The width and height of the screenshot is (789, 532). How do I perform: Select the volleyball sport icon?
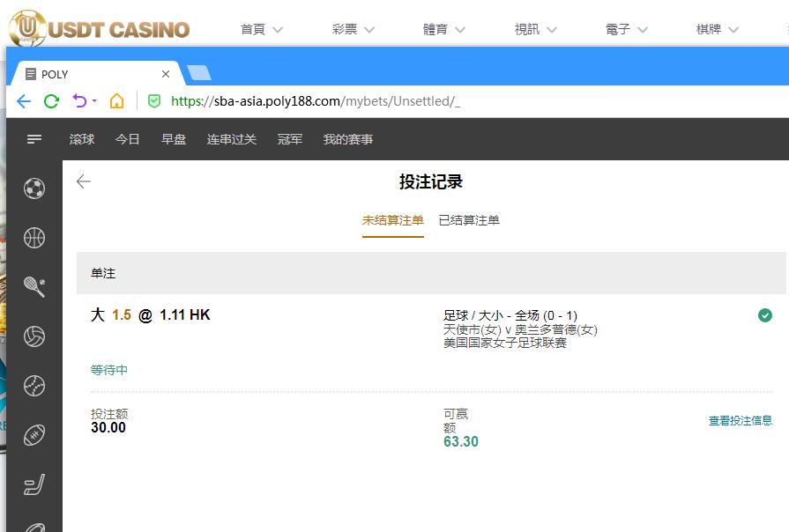click(34, 336)
